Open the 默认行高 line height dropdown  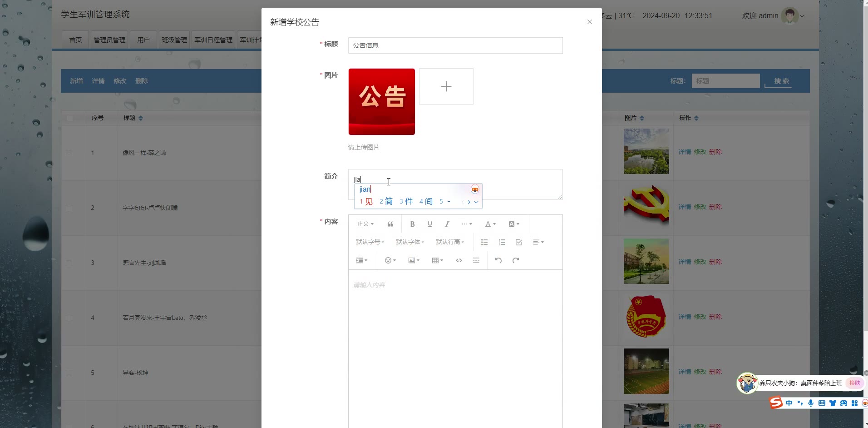449,242
